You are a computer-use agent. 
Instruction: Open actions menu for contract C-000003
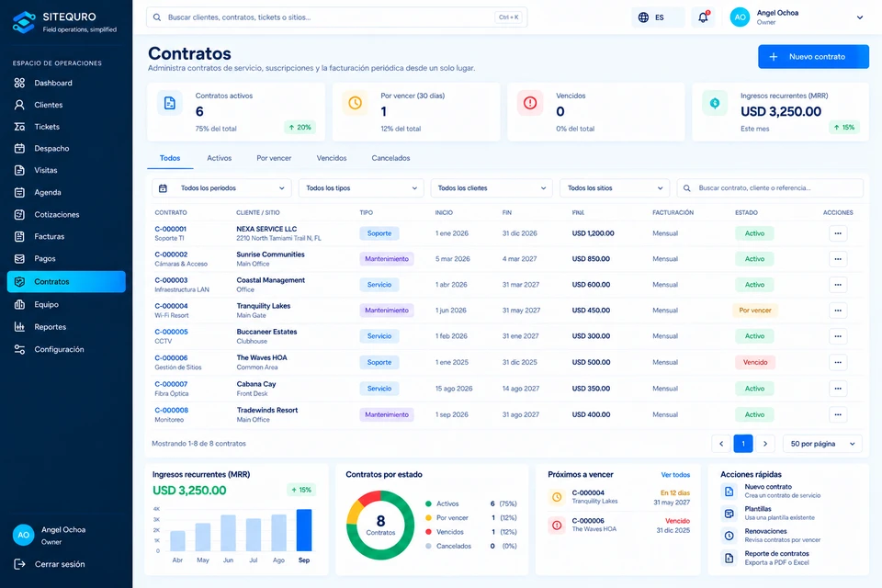[838, 285]
